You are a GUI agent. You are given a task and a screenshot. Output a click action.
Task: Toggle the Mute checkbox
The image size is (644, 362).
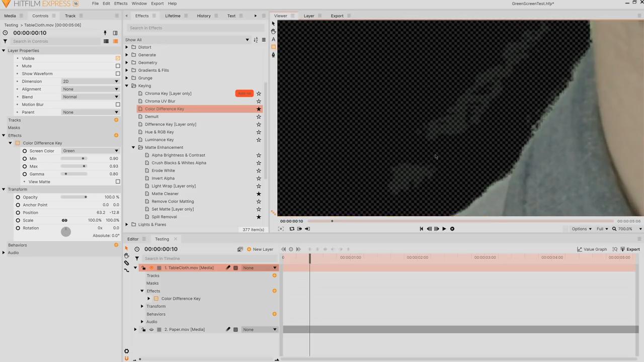[x=118, y=66]
